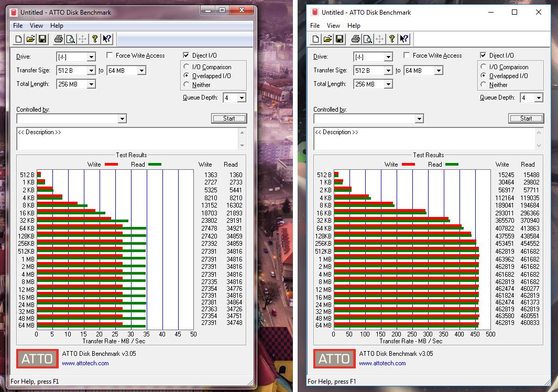Select Overlapped I/O radio in left window
Image resolution: width=558 pixels, height=392 pixels.
pos(186,75)
